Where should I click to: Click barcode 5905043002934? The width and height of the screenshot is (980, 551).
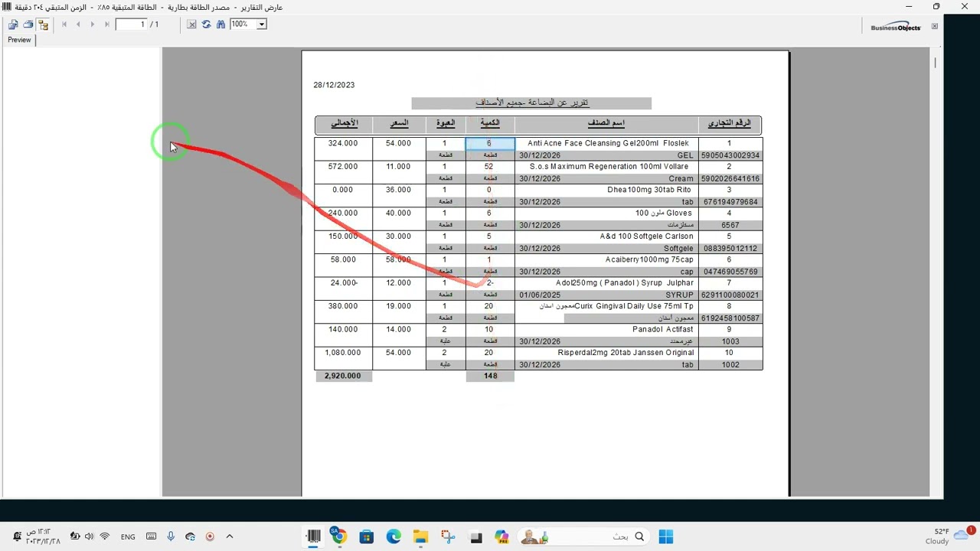(730, 155)
